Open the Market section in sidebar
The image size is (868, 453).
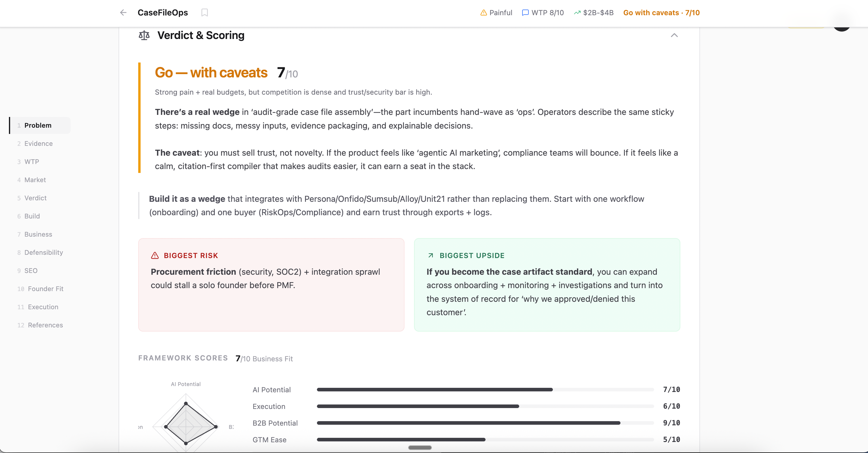(x=35, y=180)
